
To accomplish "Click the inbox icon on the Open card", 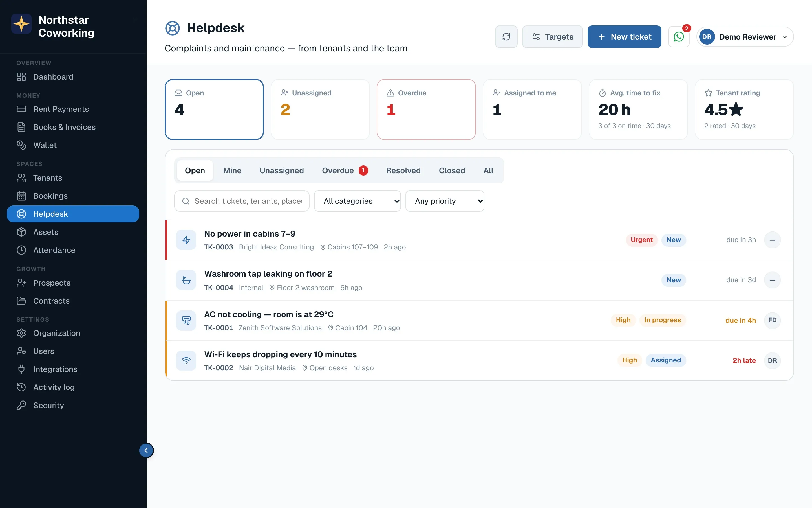I will click(178, 93).
